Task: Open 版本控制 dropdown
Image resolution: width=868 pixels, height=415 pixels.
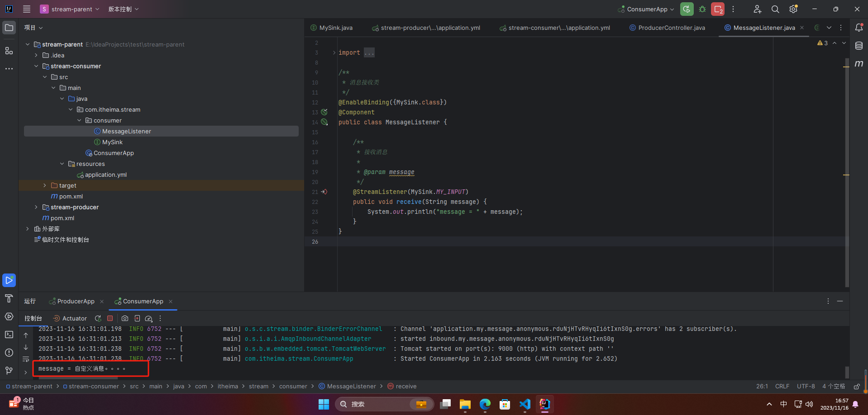Action: coord(124,9)
